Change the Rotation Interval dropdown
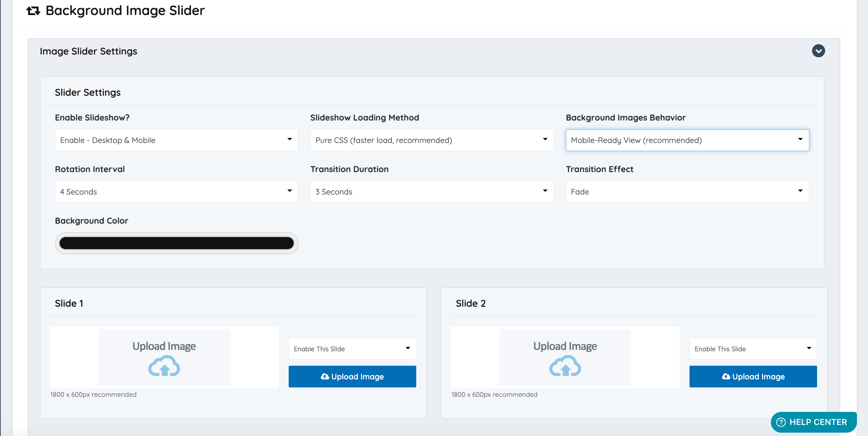 point(176,192)
